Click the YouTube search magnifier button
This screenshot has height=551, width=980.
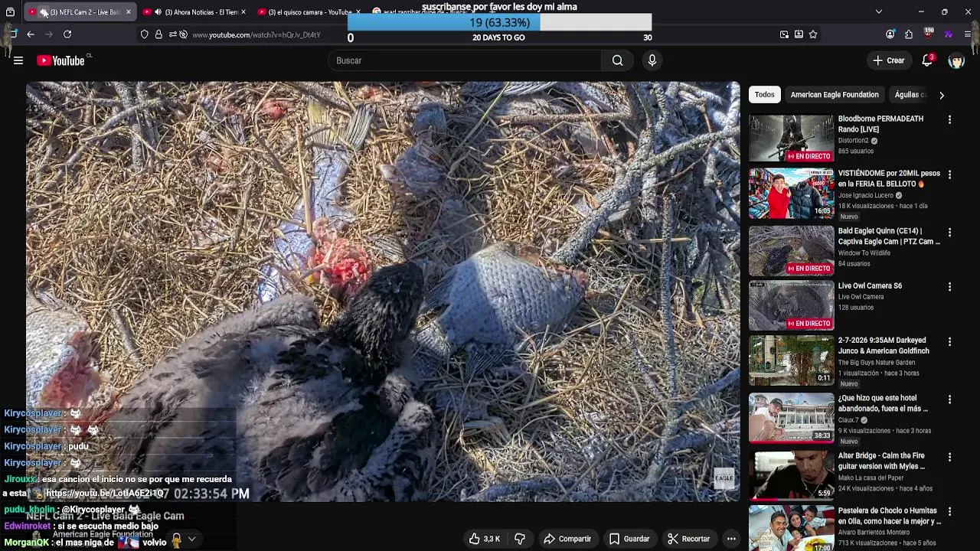[x=618, y=60]
